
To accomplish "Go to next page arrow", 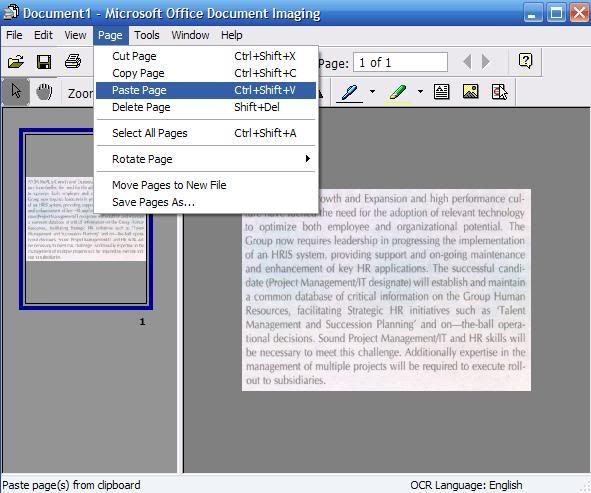I will 486,61.
